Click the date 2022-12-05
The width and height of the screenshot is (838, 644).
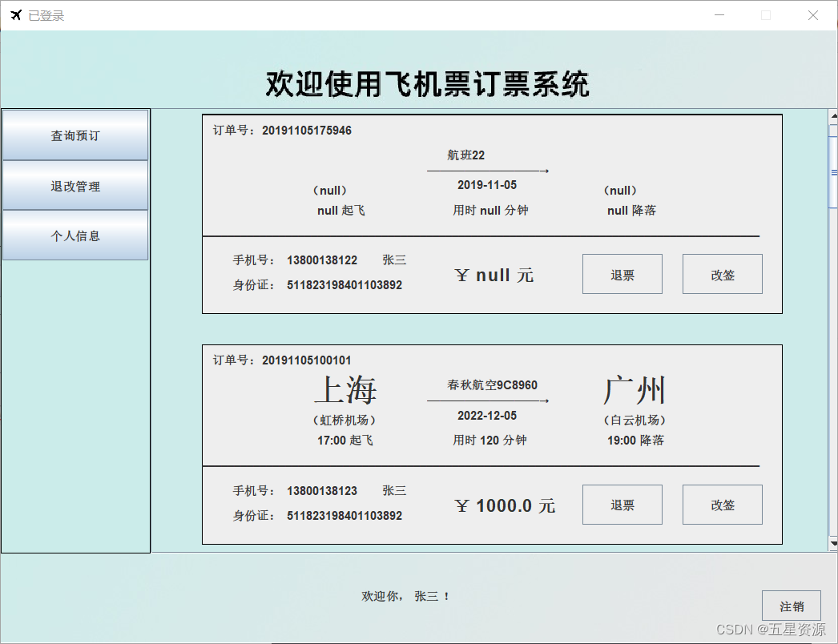point(487,415)
